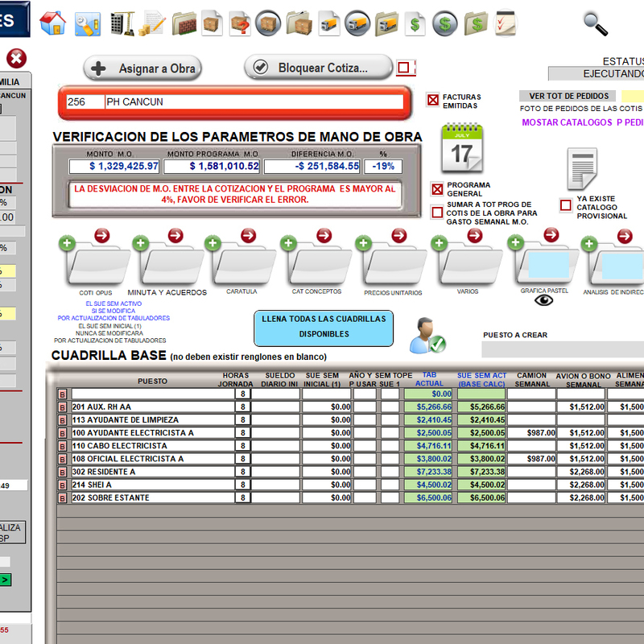Click the Puesto a Crear input field
The width and height of the screenshot is (644, 644).
[562, 349]
